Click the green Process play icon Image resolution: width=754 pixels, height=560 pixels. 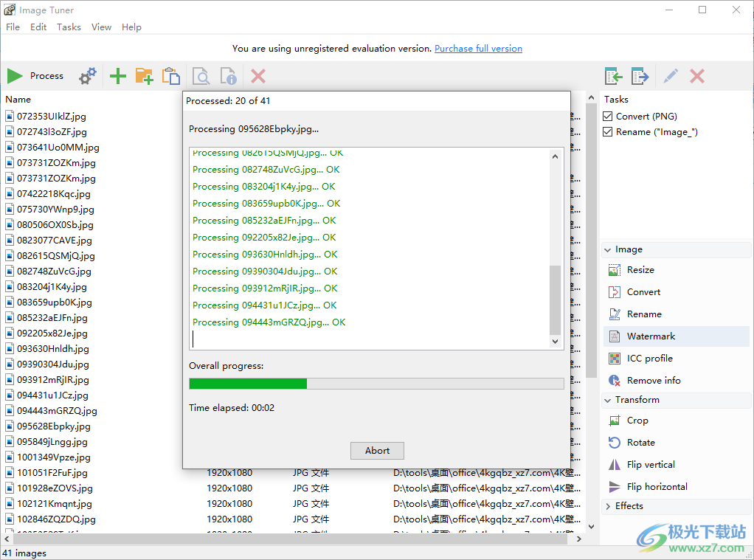pos(15,76)
